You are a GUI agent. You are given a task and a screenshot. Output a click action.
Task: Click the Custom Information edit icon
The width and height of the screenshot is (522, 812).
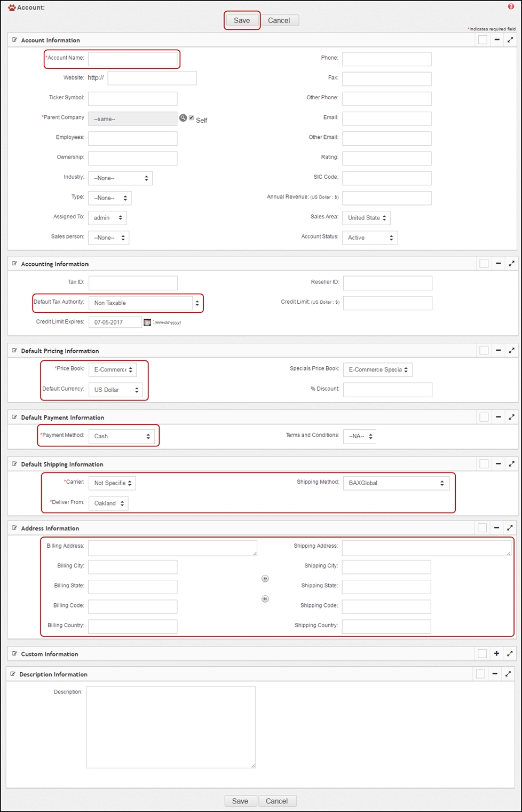pyautogui.click(x=14, y=653)
